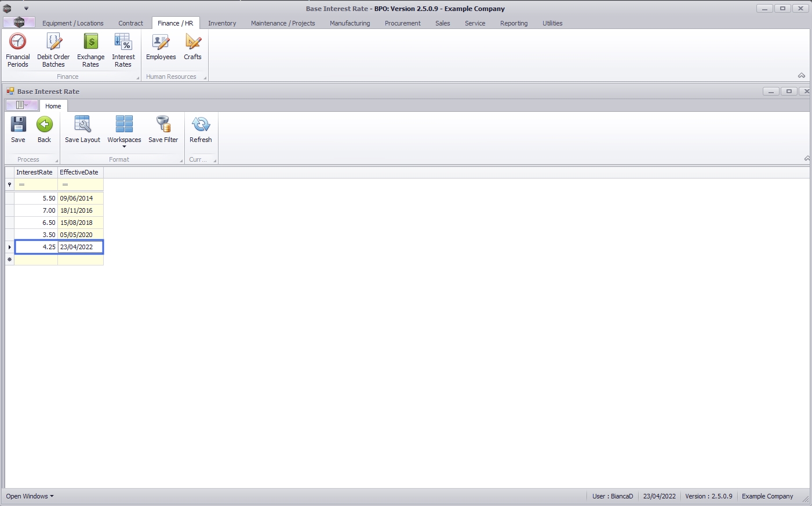Minimize the Base Interest Rate window
The height and width of the screenshot is (506, 812).
[771, 92]
